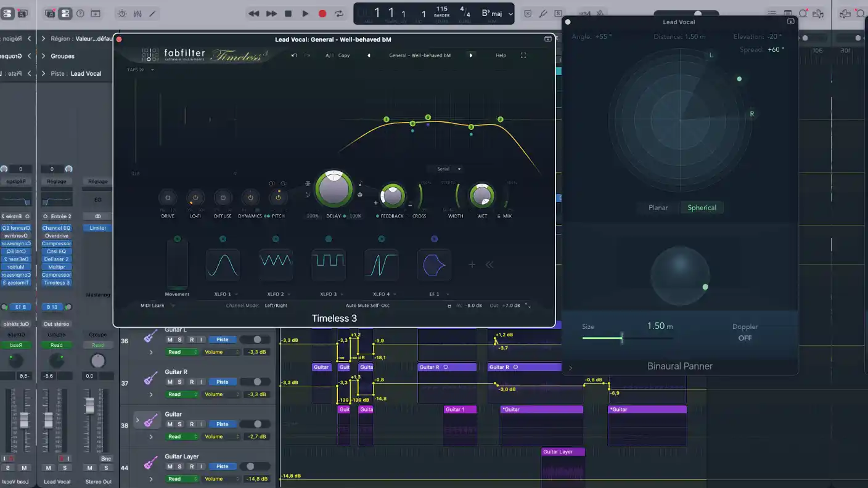Open the TAPS dropdown arrow
Viewport: 868px width, 488px height.
(x=152, y=70)
